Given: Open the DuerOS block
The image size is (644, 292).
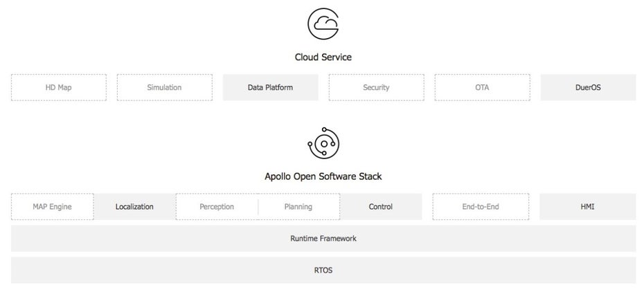Looking at the screenshot, I should click(x=588, y=87).
